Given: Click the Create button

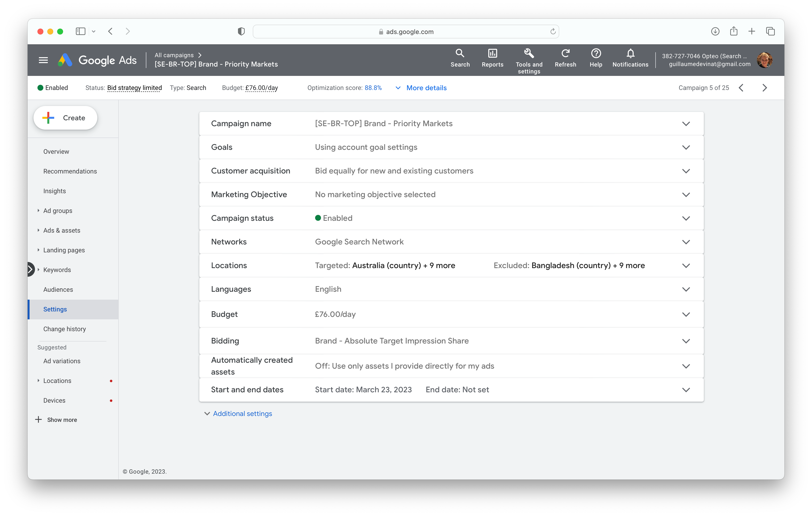Looking at the screenshot, I should [66, 118].
